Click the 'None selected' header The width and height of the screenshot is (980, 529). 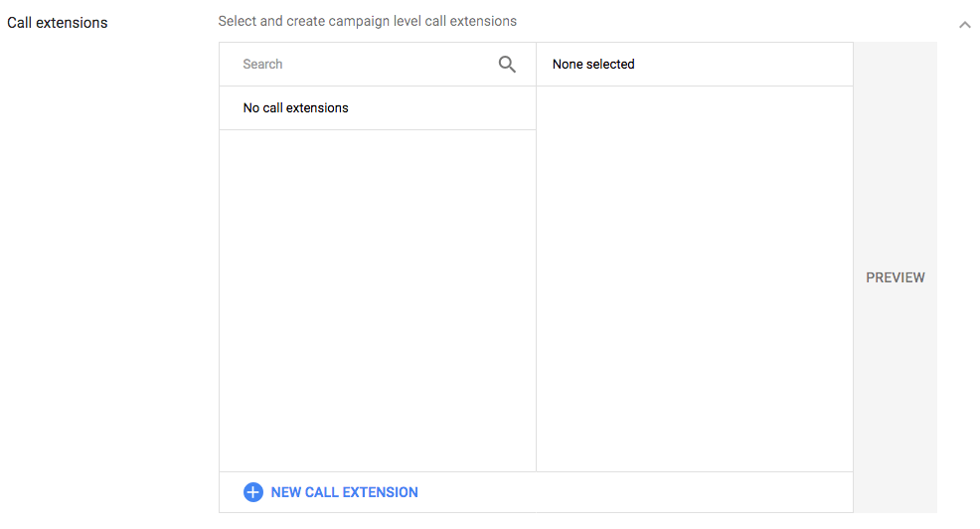[593, 65]
